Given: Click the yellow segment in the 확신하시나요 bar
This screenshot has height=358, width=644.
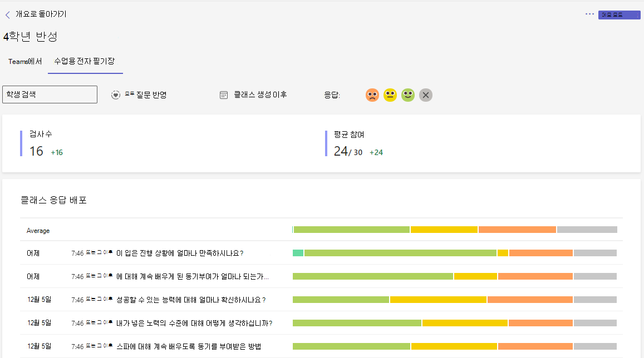Looking at the screenshot, I should point(438,300).
